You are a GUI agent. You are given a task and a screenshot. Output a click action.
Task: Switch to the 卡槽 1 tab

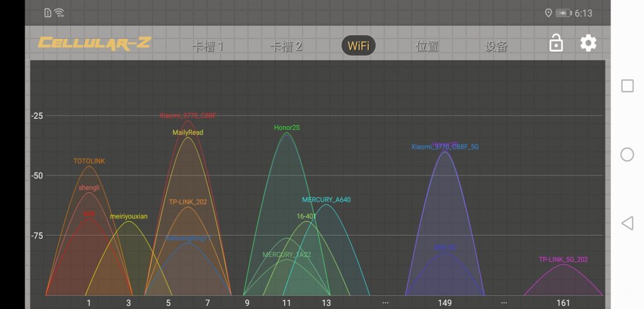click(x=208, y=46)
